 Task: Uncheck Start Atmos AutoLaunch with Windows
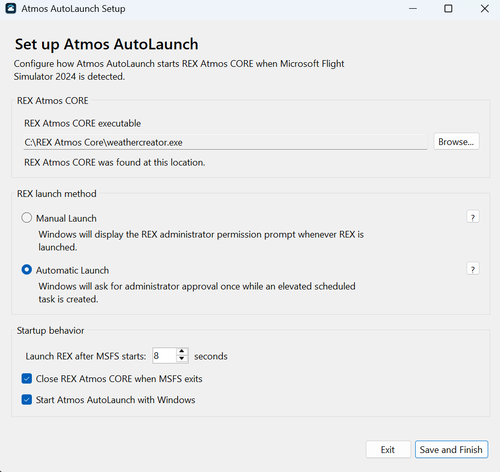27,399
